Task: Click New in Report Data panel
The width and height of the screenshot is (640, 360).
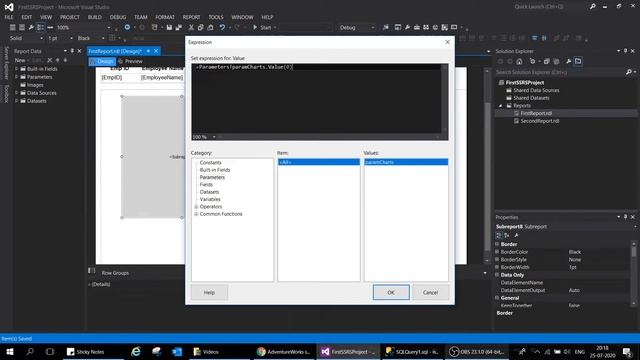Action: pos(20,60)
